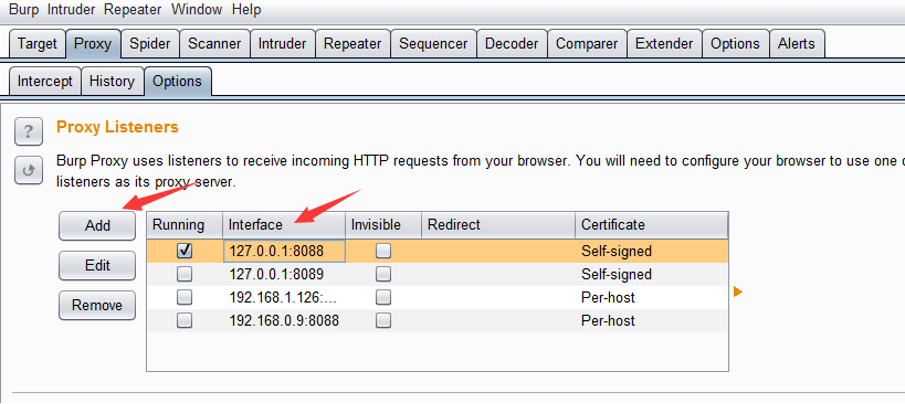Open the Intruder tool tab

[x=282, y=44]
